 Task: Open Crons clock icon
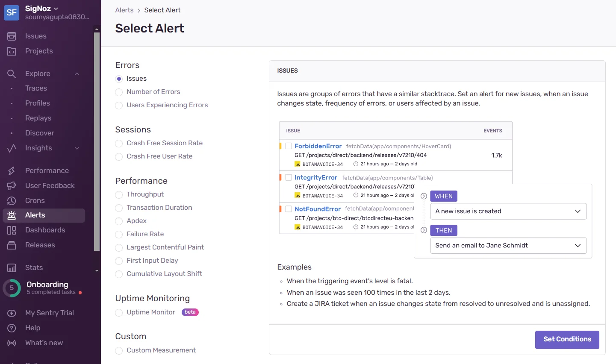(12, 201)
